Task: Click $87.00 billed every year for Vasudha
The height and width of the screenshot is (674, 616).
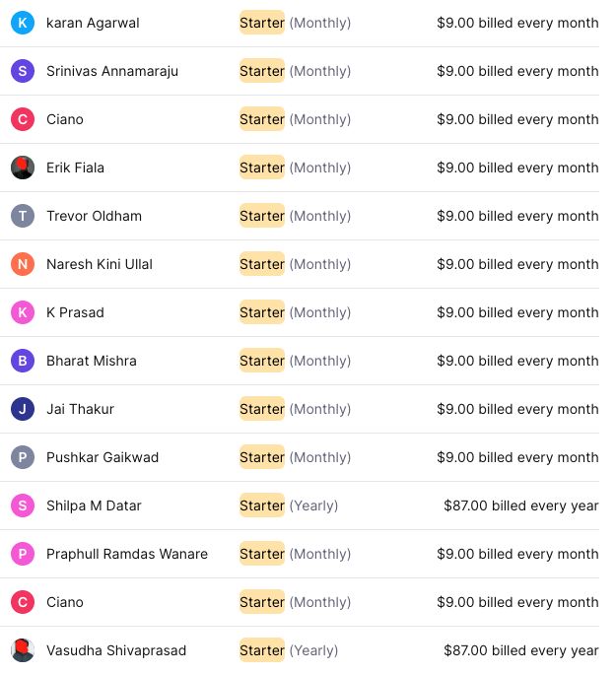Action: coord(520,650)
